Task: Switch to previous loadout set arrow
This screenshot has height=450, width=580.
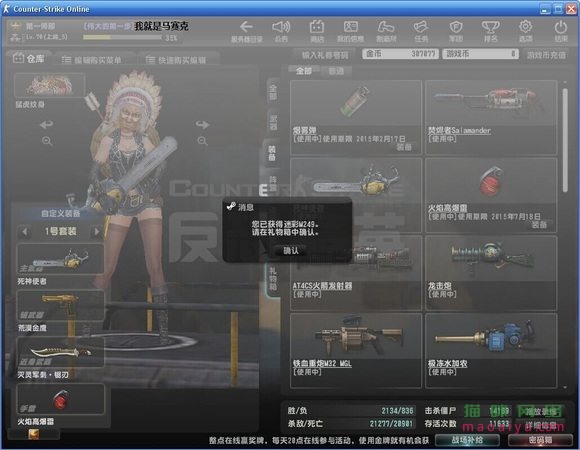Action: point(24,232)
